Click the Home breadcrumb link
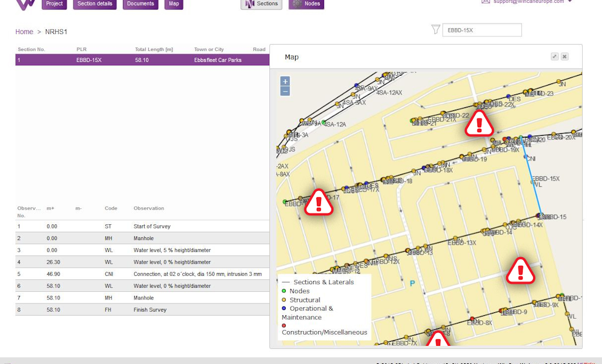Image resolution: width=602 pixels, height=364 pixels. point(24,32)
